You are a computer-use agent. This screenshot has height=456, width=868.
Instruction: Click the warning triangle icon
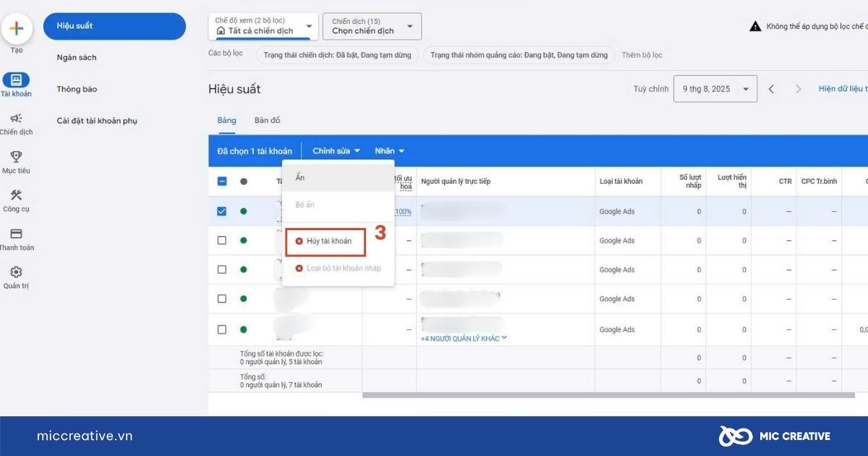[754, 27]
